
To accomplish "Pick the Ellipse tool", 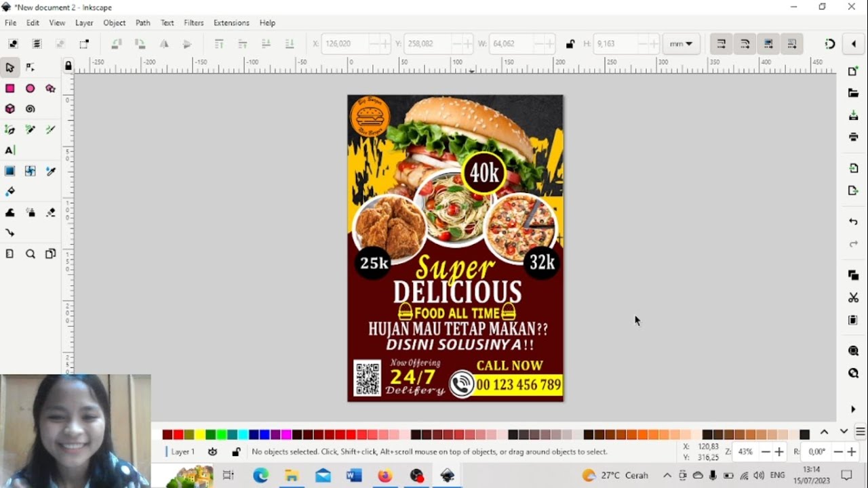I will click(x=30, y=88).
